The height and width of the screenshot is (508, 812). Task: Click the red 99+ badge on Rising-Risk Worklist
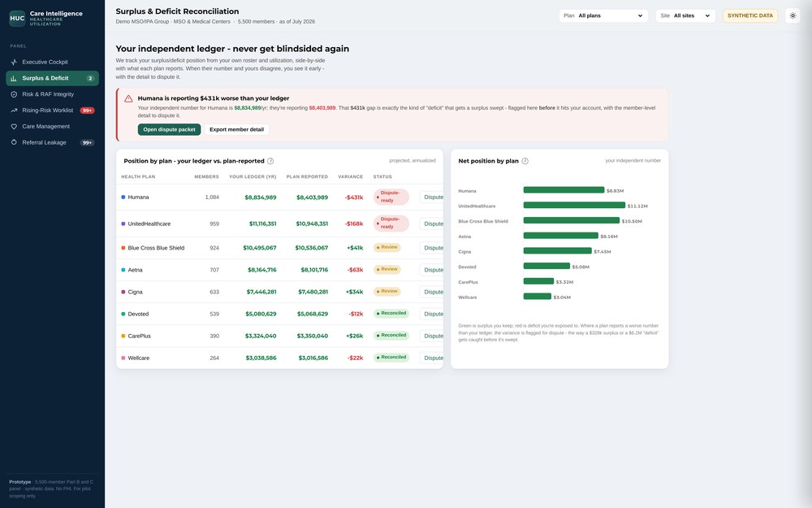[x=87, y=111]
